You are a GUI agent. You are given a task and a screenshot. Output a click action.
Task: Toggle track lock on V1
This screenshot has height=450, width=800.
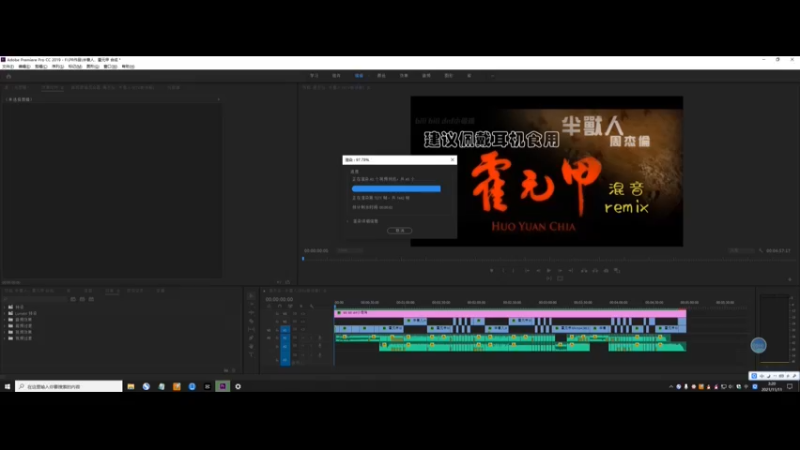pos(278,330)
